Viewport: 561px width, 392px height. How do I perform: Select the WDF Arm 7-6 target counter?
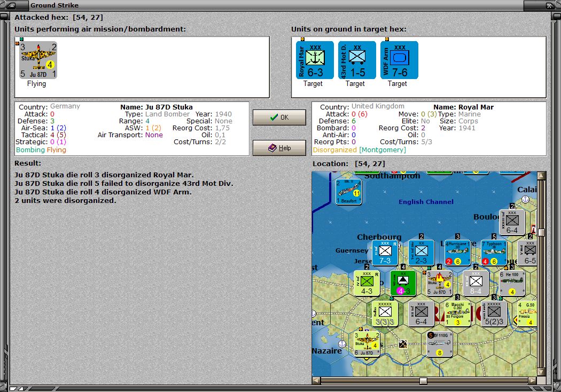[399, 60]
